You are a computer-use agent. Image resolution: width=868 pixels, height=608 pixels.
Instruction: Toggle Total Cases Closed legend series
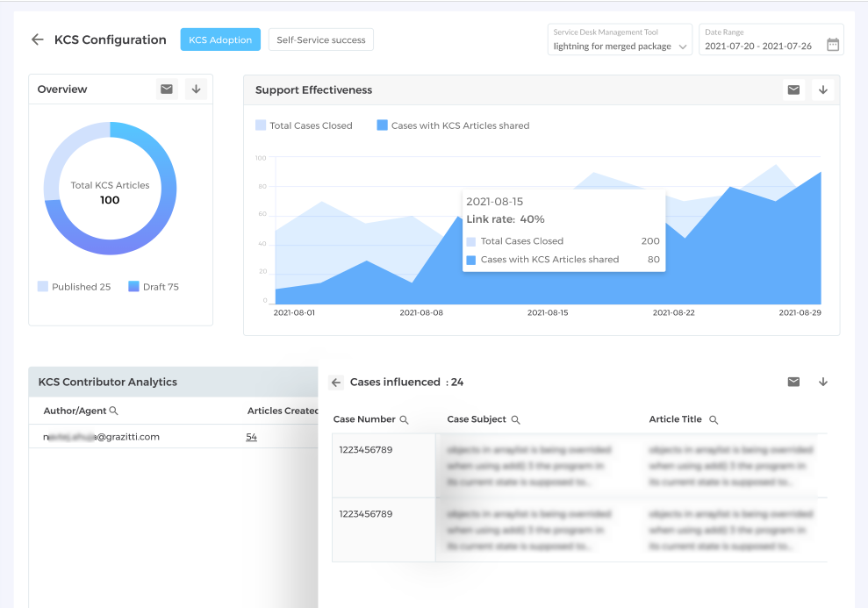click(x=304, y=125)
